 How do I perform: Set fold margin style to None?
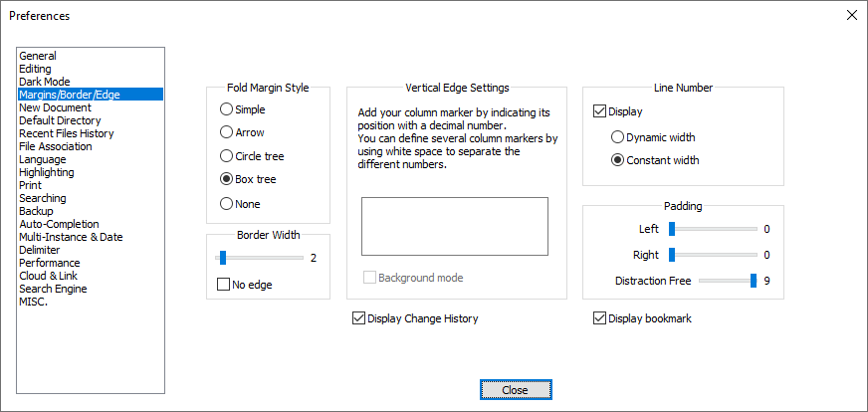[x=227, y=204]
